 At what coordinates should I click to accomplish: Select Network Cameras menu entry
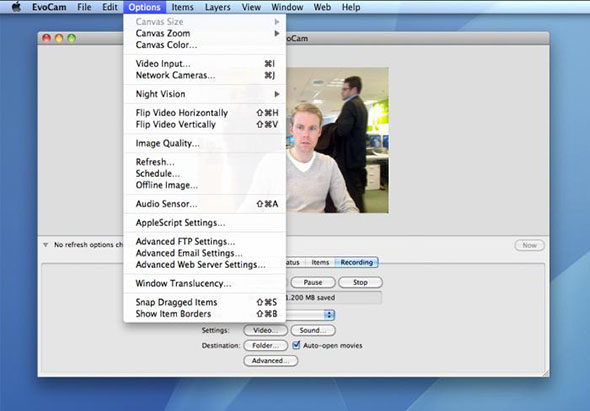coord(205,75)
